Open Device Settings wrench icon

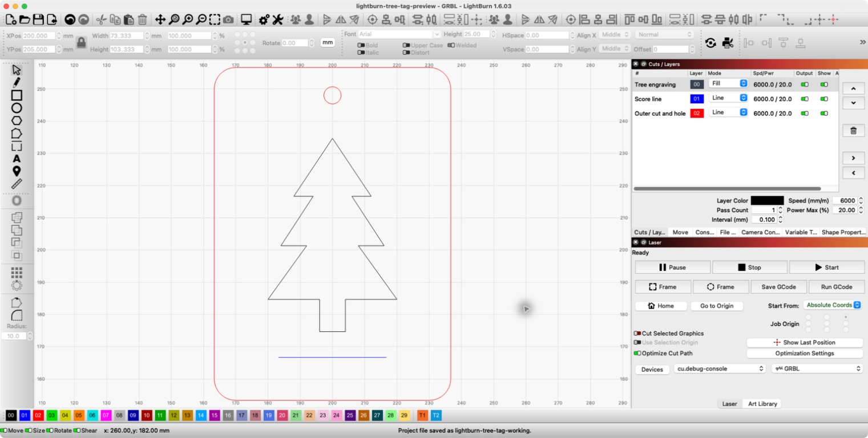tap(278, 19)
